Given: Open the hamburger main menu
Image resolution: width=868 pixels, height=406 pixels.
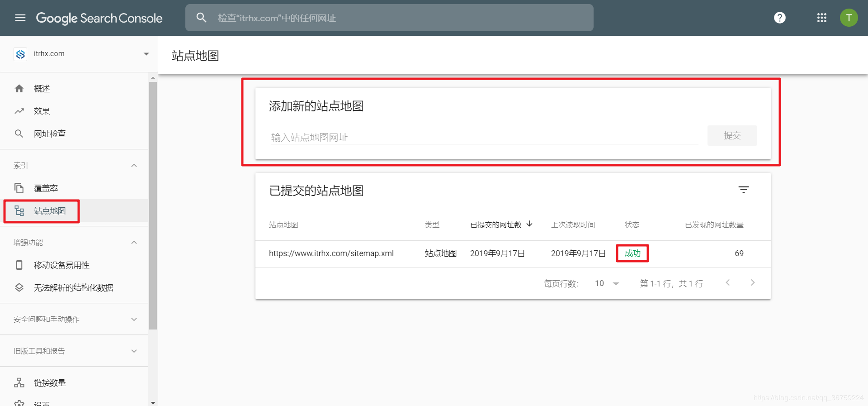Looking at the screenshot, I should coord(20,18).
